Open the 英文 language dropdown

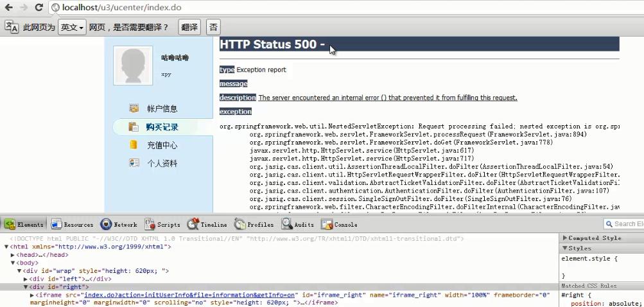(72, 28)
